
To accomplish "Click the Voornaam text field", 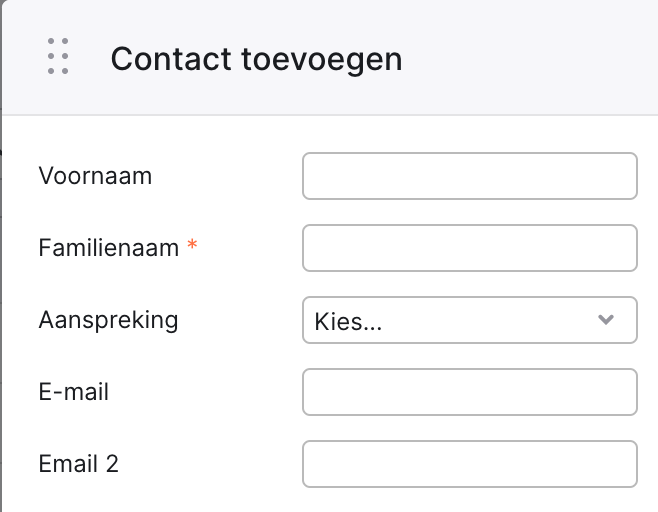I will click(470, 176).
